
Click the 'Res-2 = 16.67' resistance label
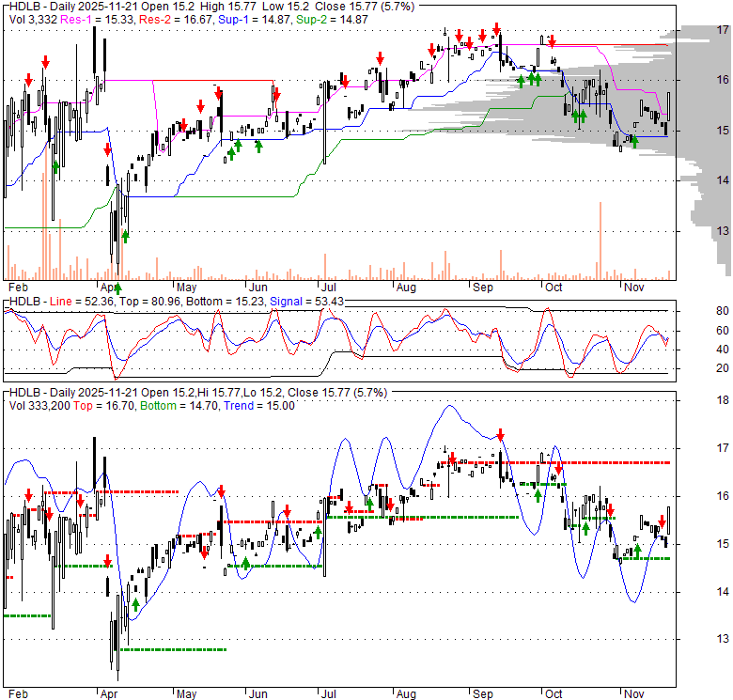point(176,20)
